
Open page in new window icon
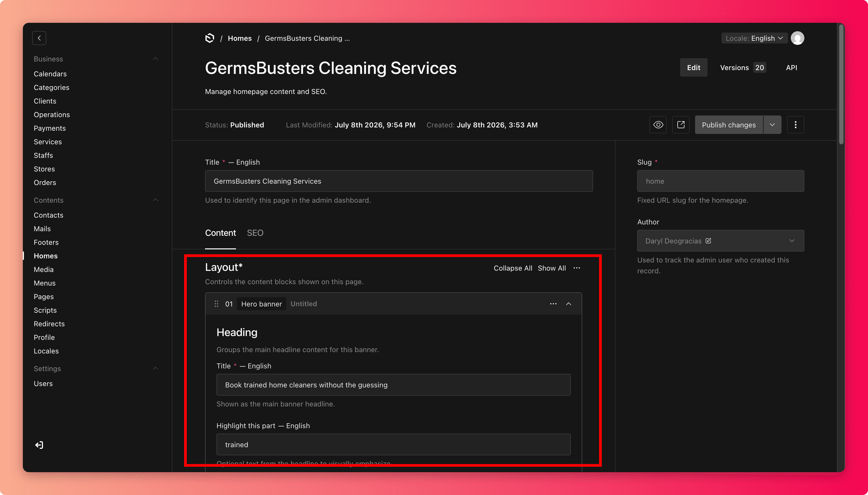tap(681, 125)
